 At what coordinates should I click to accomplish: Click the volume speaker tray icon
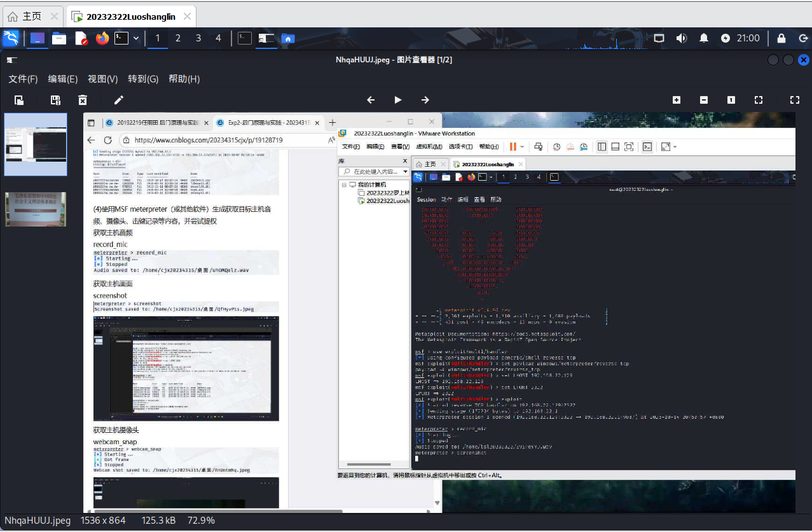[x=682, y=38]
